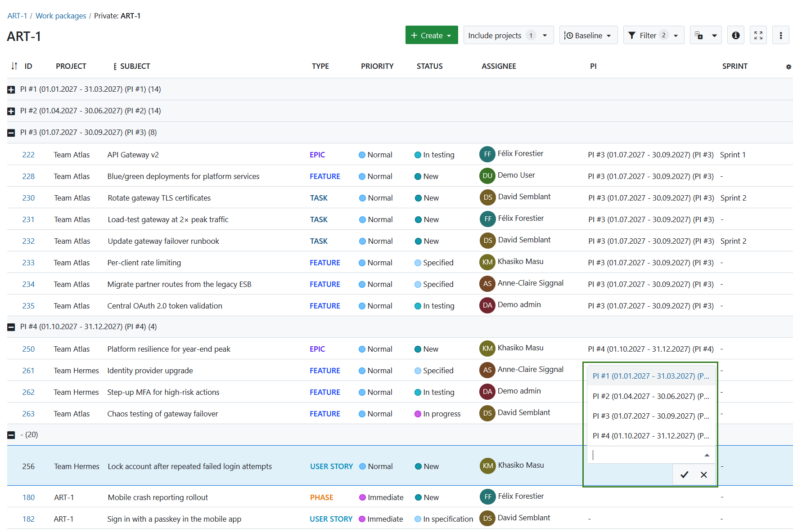The image size is (793, 532).
Task: Click Khasiko Masu avatar on row 233
Action: tap(487, 262)
